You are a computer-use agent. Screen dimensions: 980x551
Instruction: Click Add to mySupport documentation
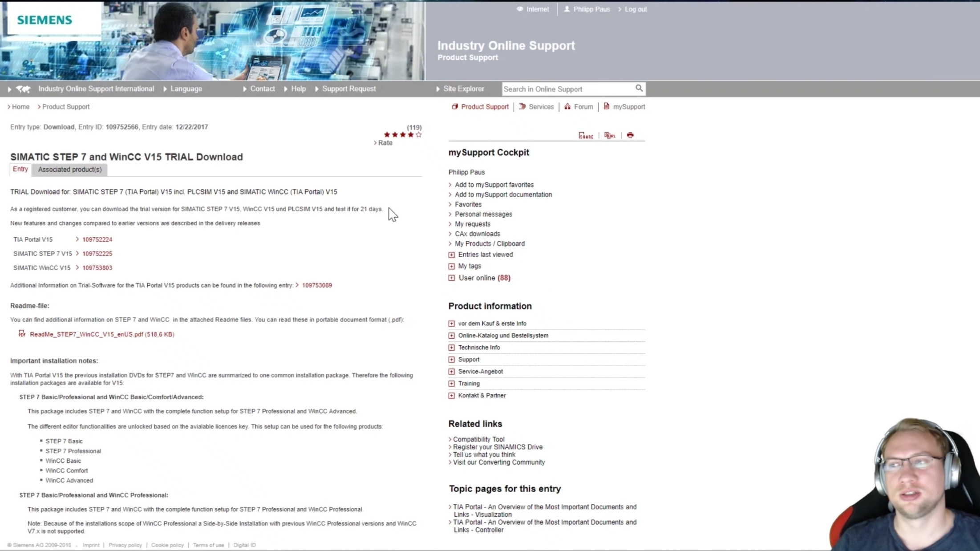[x=503, y=194]
